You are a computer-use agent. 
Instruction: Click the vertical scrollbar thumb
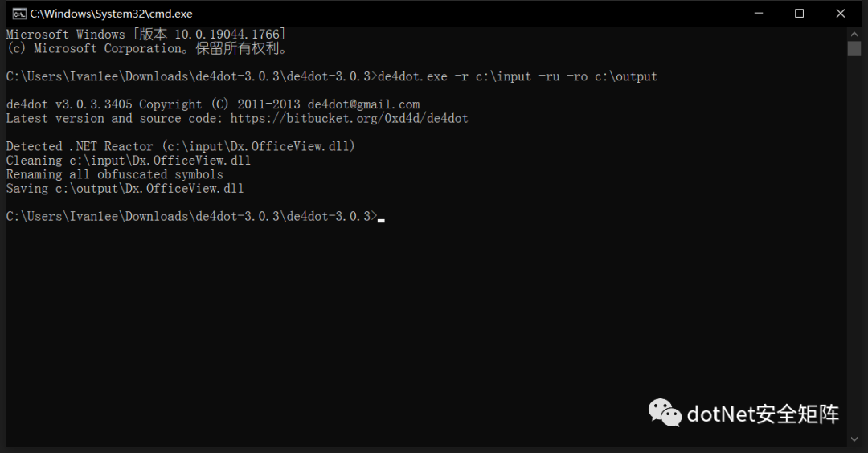click(x=854, y=49)
